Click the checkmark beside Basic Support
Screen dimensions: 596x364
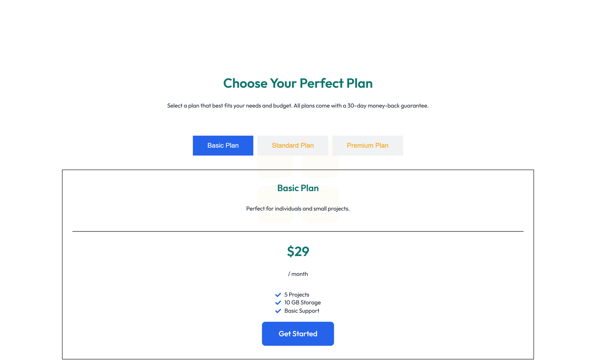[x=278, y=311]
